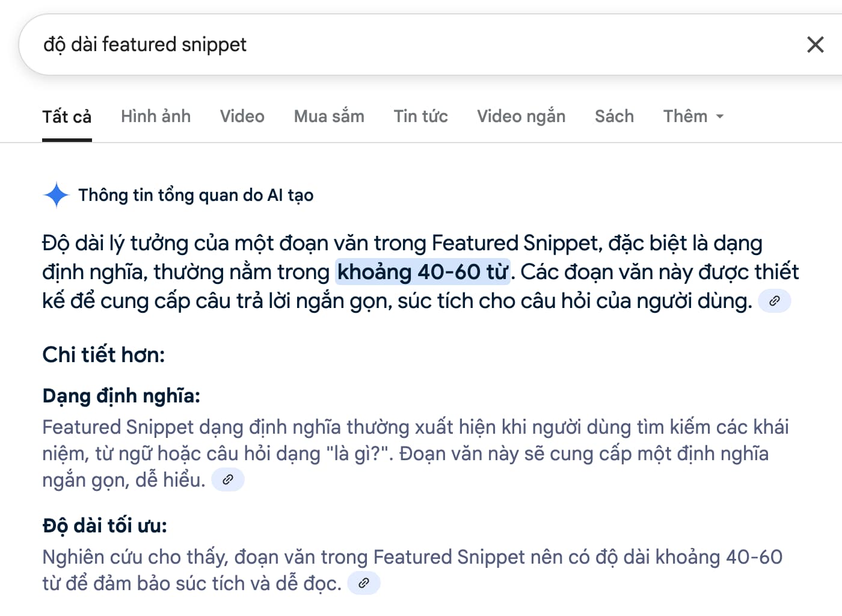
Task: Open the 'Tin tức' tab
Action: pyautogui.click(x=421, y=116)
